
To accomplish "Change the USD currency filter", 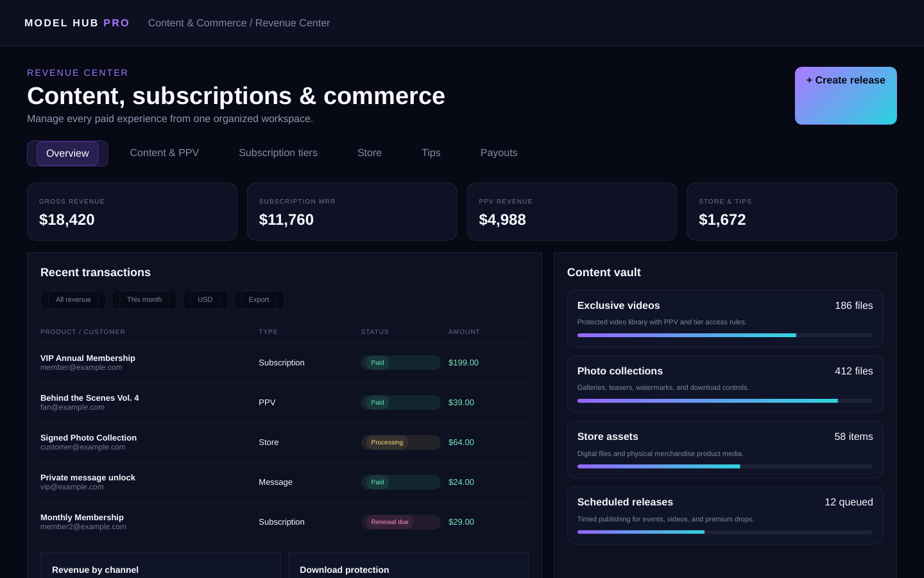I will [x=205, y=300].
